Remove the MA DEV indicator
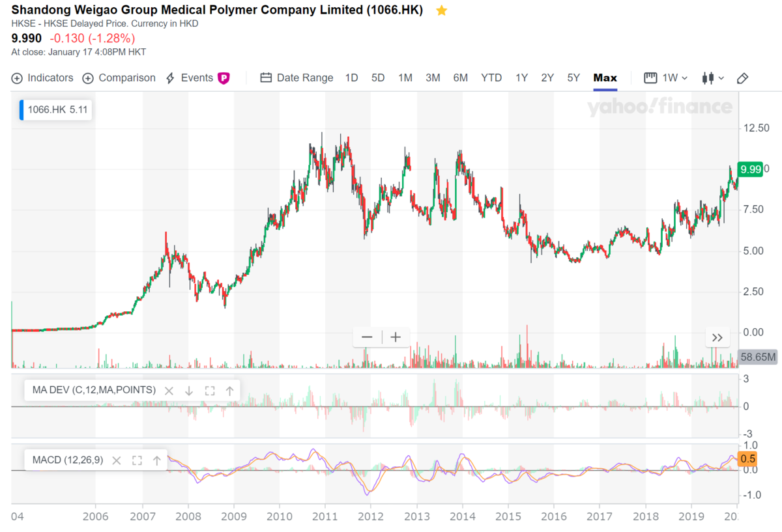This screenshot has height=532, width=782. [x=169, y=391]
